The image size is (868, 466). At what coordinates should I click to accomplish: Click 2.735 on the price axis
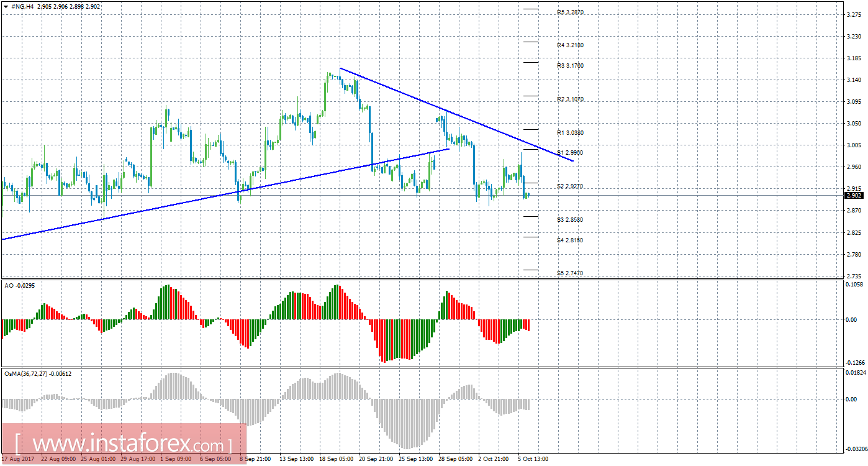854,276
